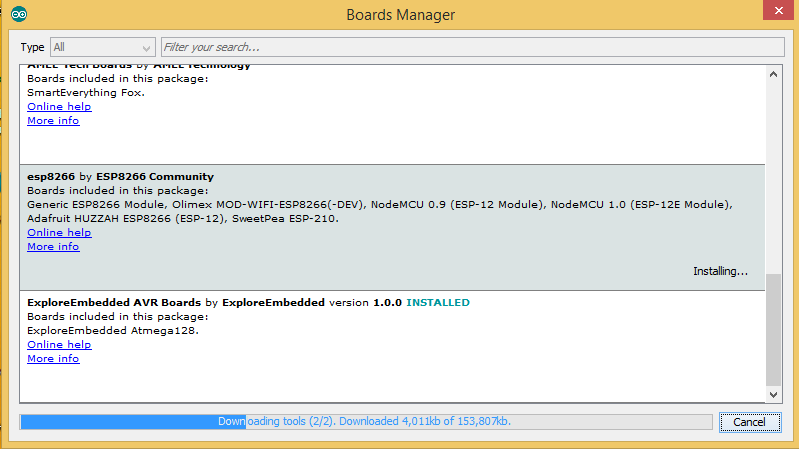Close the Boards Manager window

(x=778, y=10)
